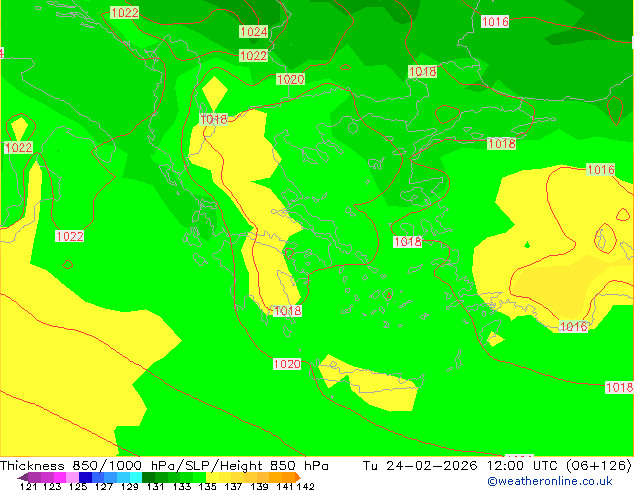The image size is (634, 490).
Task: Click the 1018 label over the Peloponnese
Action: coord(287,310)
